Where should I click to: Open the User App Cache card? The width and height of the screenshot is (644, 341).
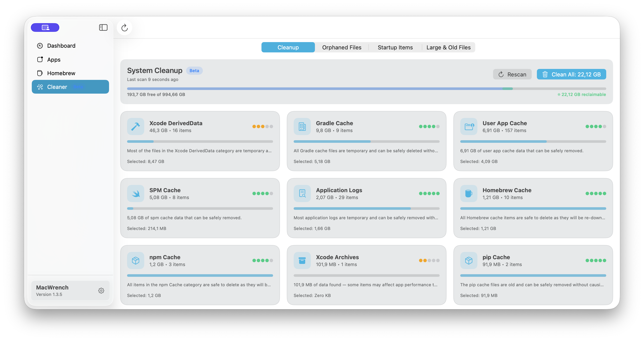pyautogui.click(x=533, y=141)
